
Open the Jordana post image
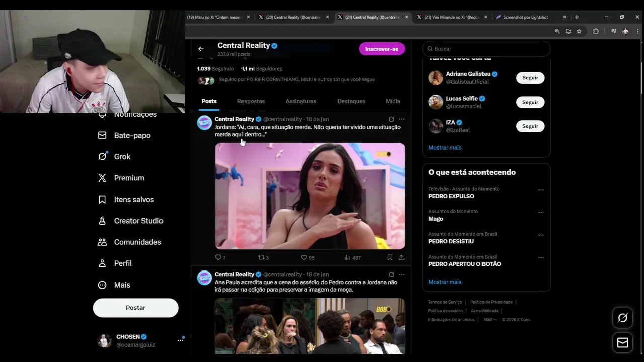tap(310, 196)
